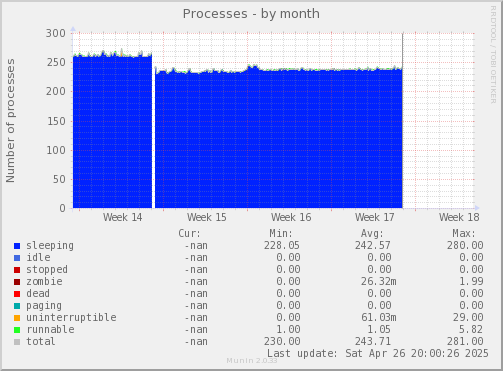The image size is (503, 371).
Task: Click the total legend gray swatch
Action: pyautogui.click(x=17, y=342)
